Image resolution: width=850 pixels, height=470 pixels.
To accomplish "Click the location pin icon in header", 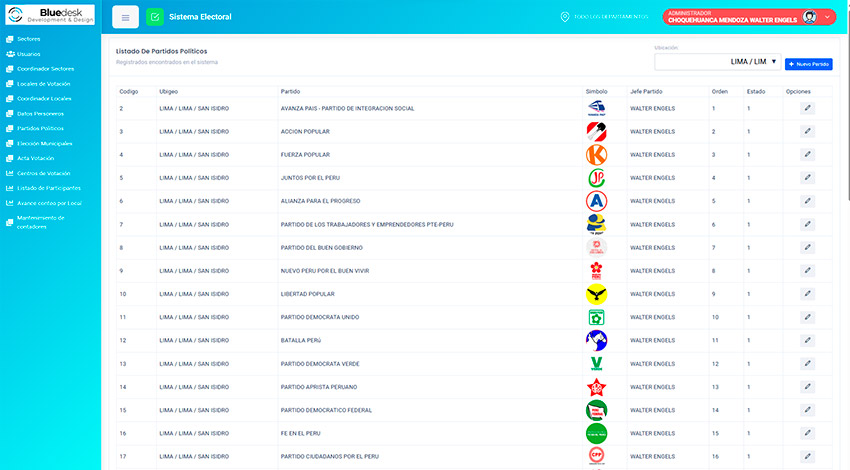I will coord(566,17).
